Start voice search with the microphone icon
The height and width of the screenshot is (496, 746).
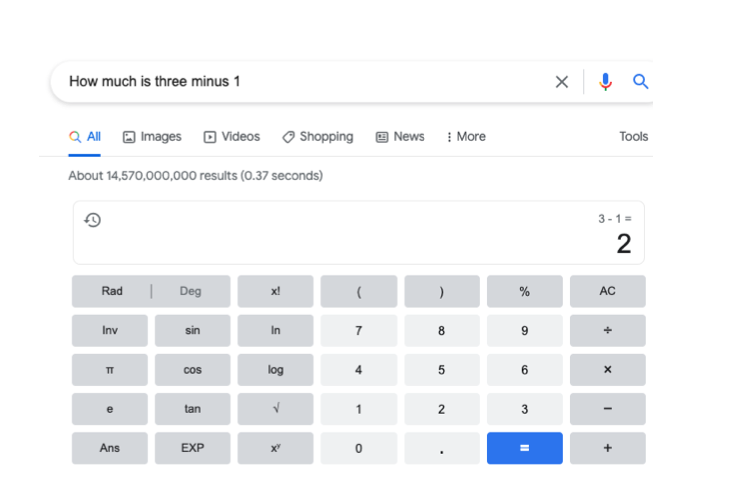click(605, 82)
